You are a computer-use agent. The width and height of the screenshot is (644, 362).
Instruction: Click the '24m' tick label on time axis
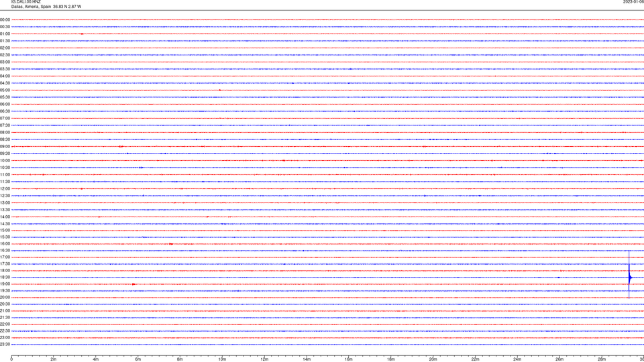[x=517, y=359]
